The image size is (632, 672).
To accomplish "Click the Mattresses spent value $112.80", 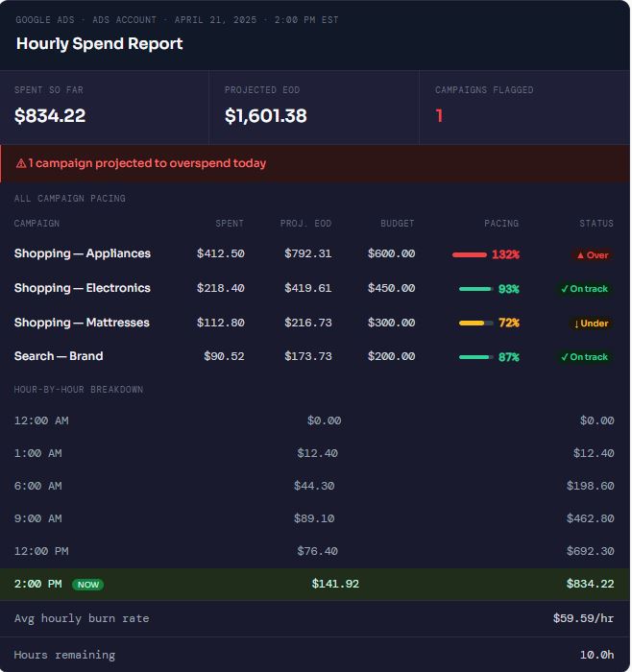I will click(x=220, y=323).
